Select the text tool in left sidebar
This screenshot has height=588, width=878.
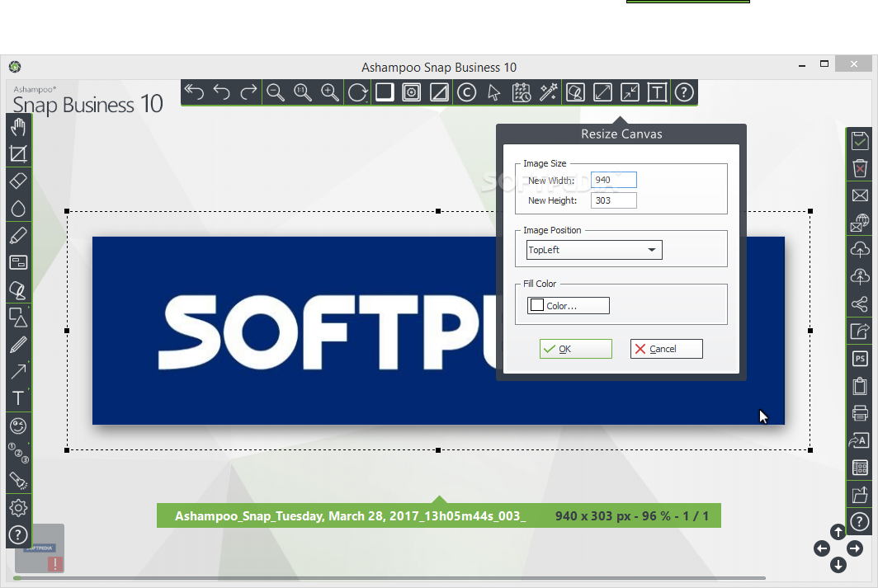click(18, 398)
